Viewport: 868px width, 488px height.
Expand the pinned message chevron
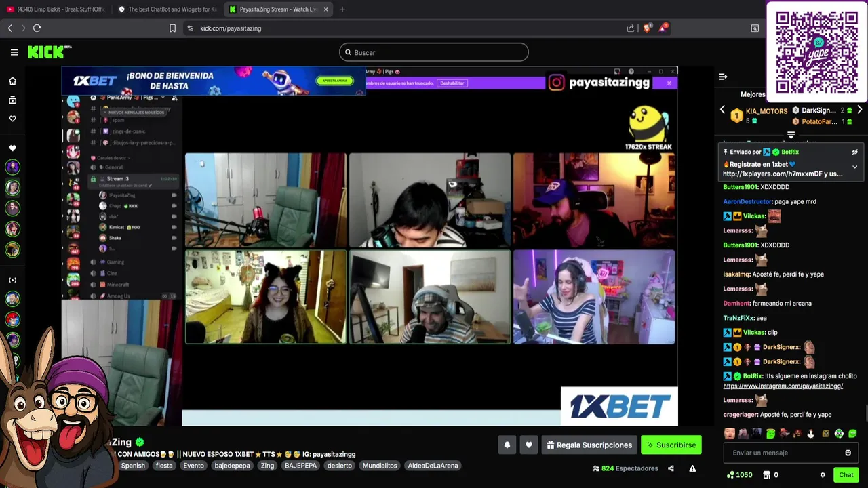[854, 167]
